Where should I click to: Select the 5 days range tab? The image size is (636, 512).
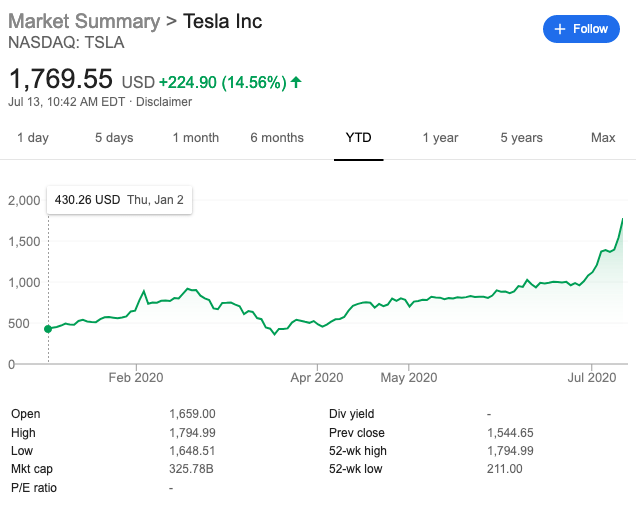click(x=114, y=137)
